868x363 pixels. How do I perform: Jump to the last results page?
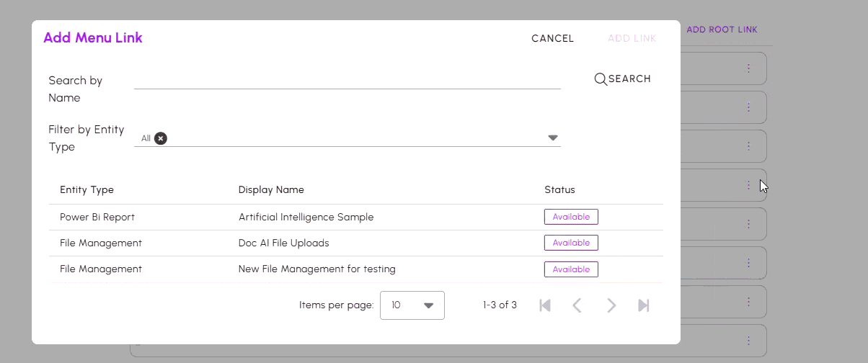point(644,305)
